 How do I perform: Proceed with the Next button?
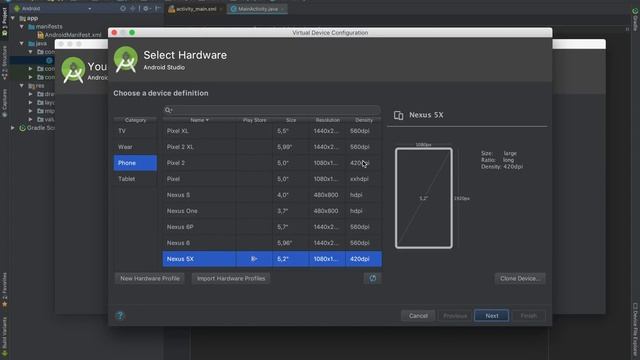coord(492,316)
